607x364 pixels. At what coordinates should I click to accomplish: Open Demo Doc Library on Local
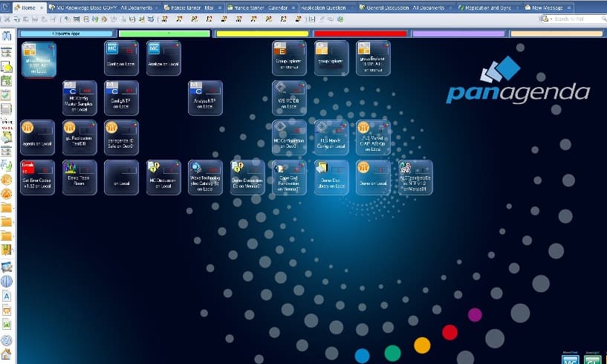click(331, 177)
